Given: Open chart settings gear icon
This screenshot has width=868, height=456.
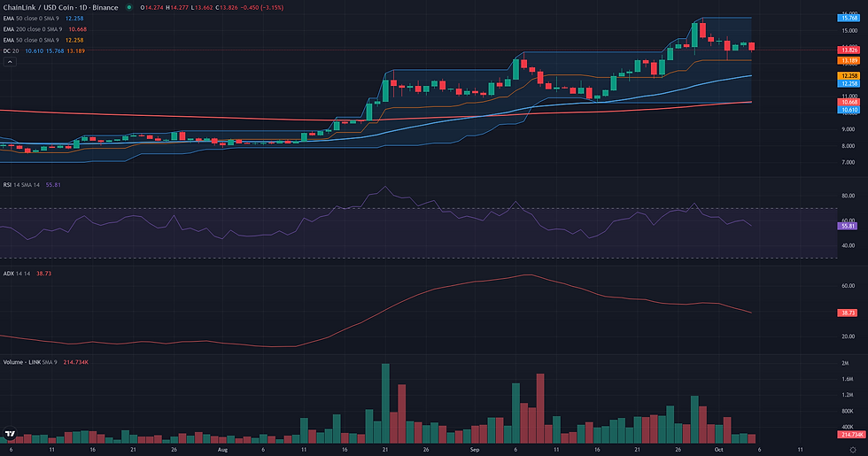Looking at the screenshot, I should click(853, 450).
